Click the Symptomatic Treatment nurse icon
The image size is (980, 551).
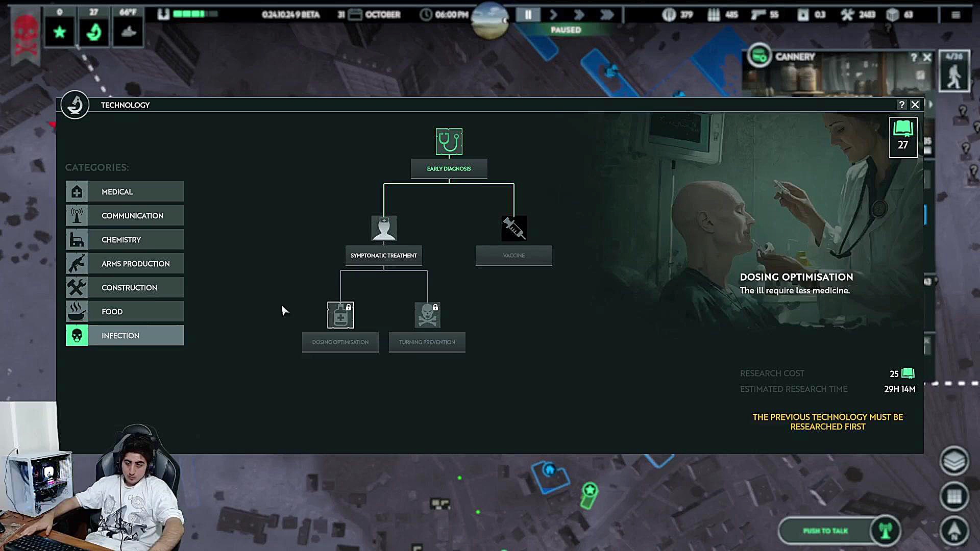(x=384, y=228)
